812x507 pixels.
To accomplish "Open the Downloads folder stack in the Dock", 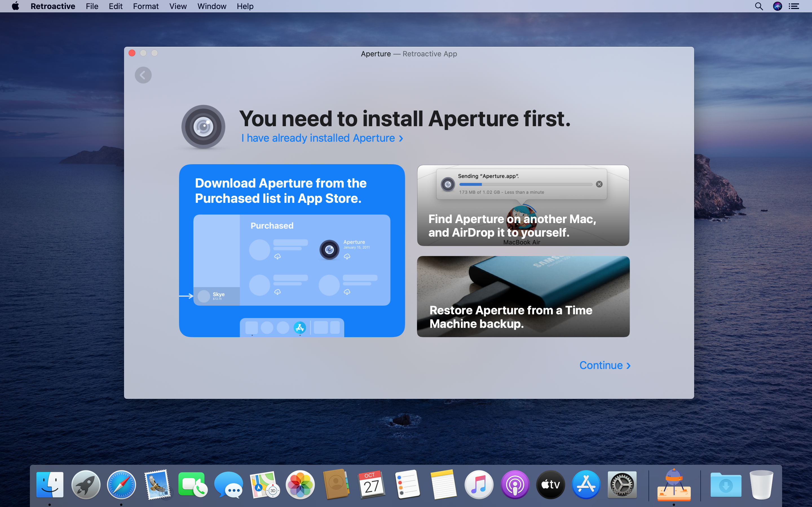I will (725, 484).
